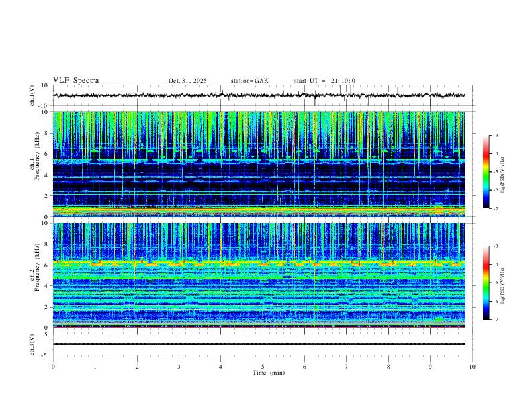Click the "8" kHz tick of ch.2 spectrogram

[47, 244]
